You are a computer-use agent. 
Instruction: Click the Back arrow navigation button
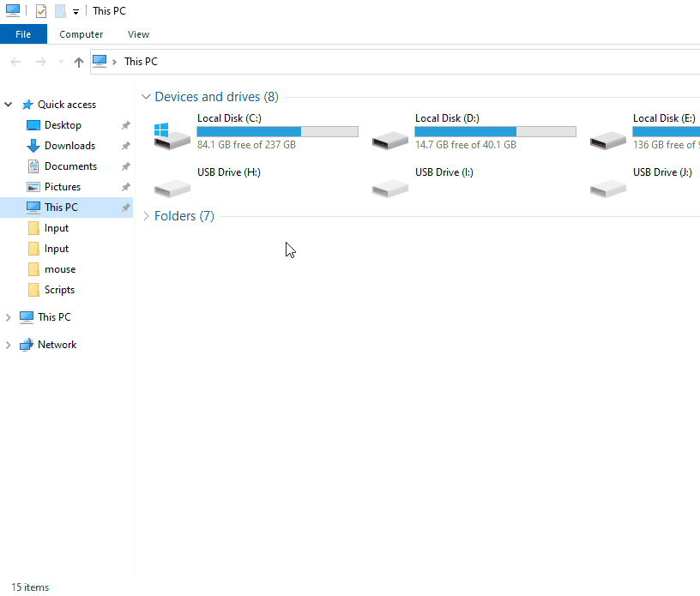[15, 62]
